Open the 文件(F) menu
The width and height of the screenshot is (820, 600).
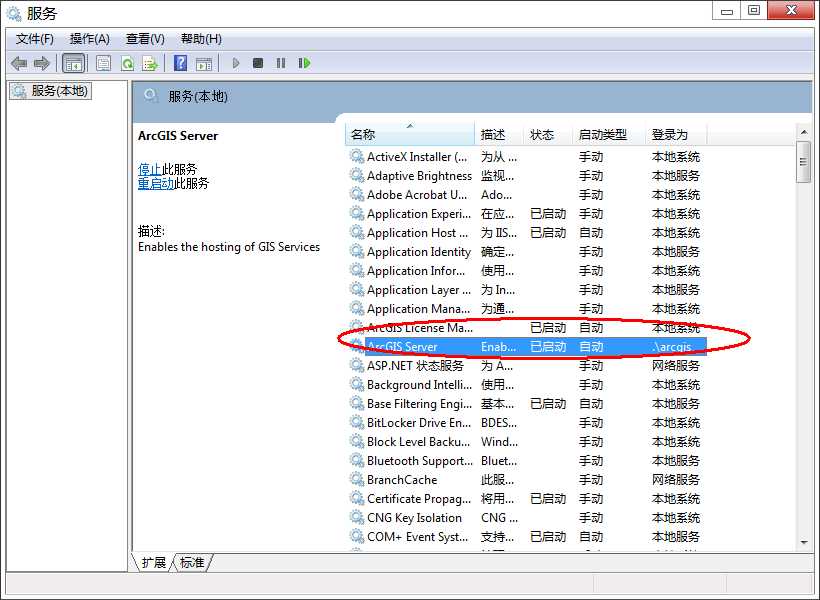coord(33,38)
